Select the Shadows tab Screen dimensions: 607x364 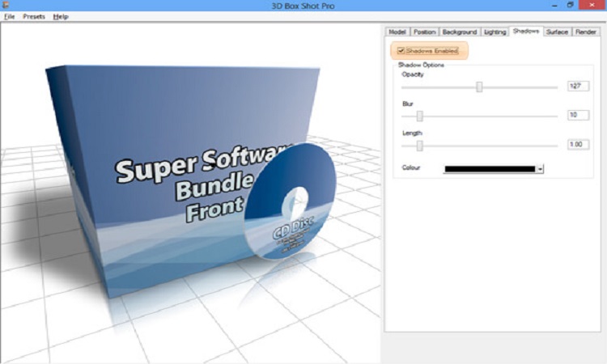[526, 31]
